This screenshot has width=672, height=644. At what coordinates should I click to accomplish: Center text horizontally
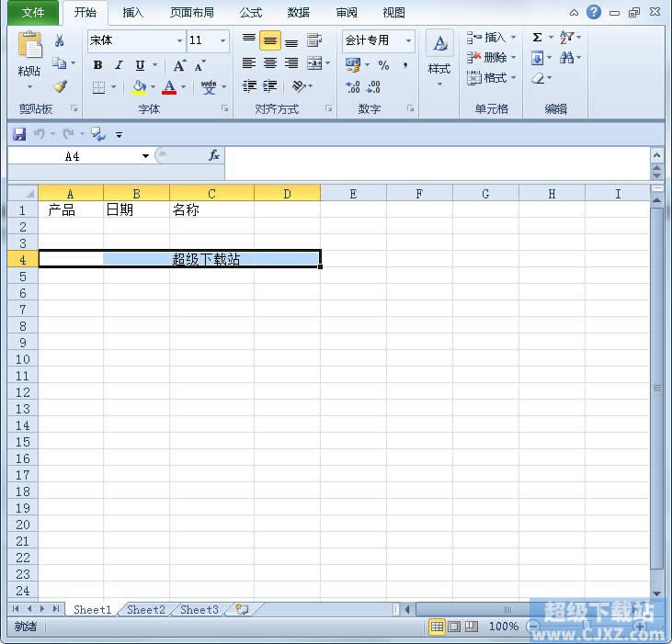point(270,63)
